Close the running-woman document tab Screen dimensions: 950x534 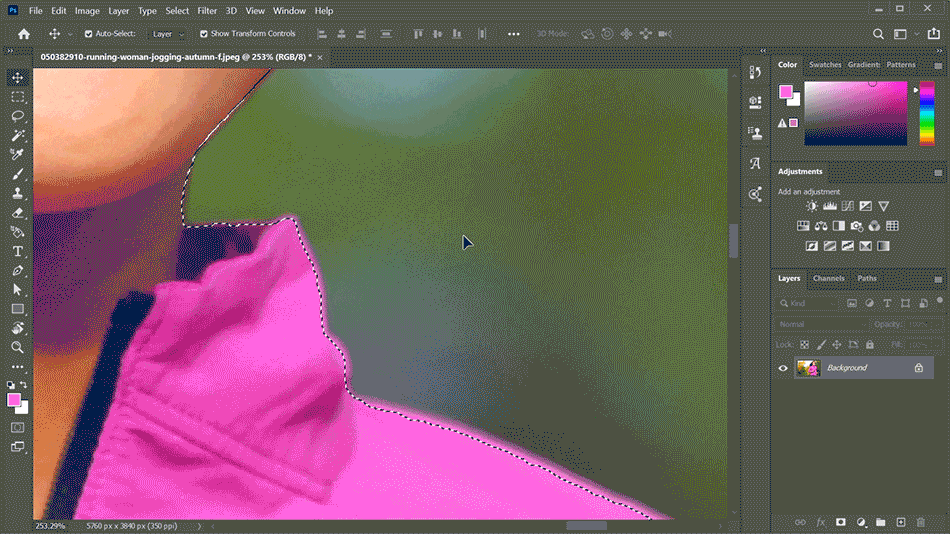[320, 58]
